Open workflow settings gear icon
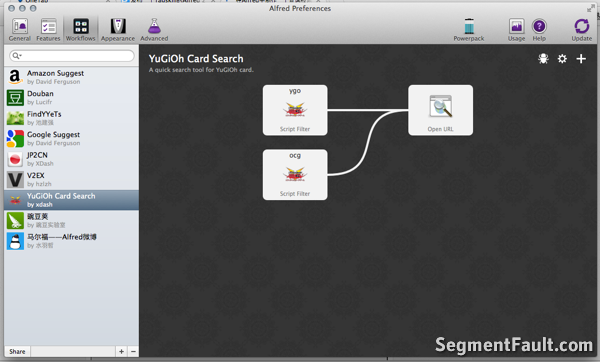600x362 pixels. tap(562, 59)
